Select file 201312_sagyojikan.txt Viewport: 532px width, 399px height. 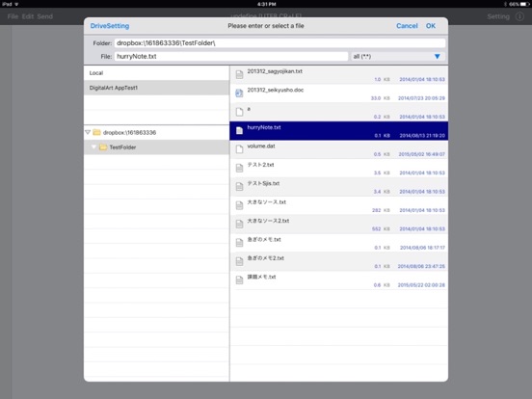338,75
